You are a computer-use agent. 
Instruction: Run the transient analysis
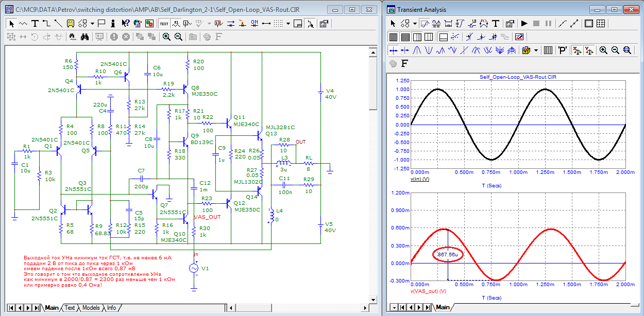[524, 23]
